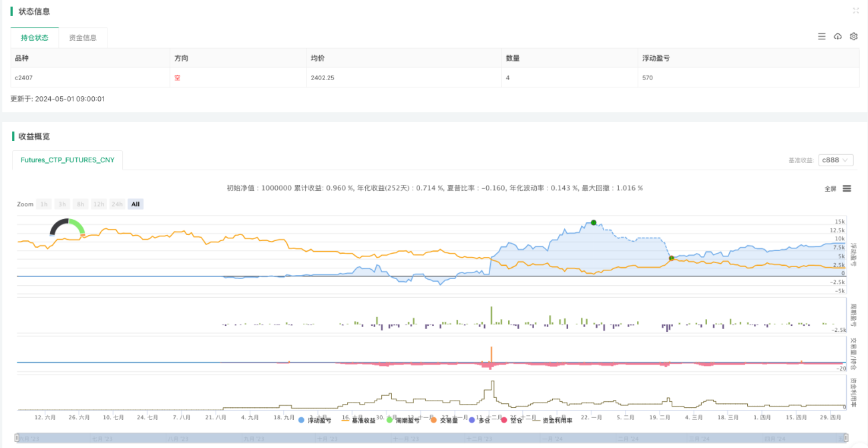The image size is (868, 448).
Task: Set zoom range to 3h
Action: pyautogui.click(x=61, y=204)
